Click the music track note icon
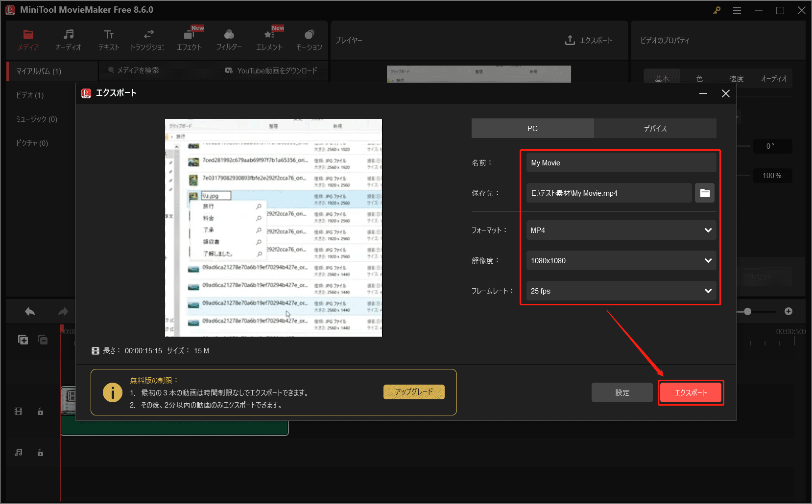This screenshot has height=504, width=812. (19, 453)
